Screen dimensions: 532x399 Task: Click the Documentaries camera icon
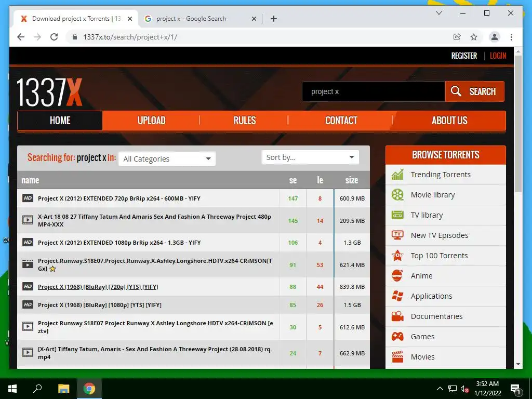[397, 316]
